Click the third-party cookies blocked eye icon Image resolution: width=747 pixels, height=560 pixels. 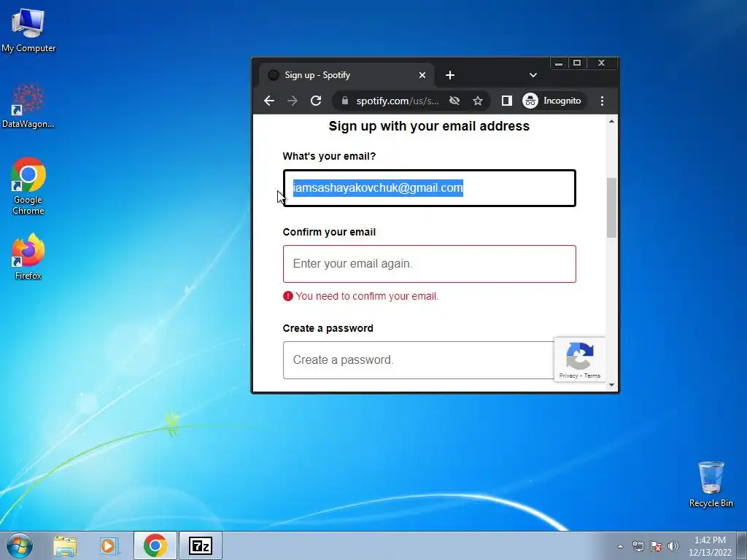(x=454, y=101)
